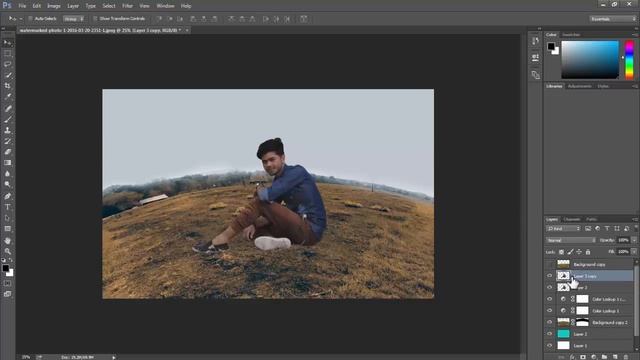Hide Color Lookup 1 copy adjustment layer
Image resolution: width=640 pixels, height=360 pixels.
pyautogui.click(x=549, y=299)
